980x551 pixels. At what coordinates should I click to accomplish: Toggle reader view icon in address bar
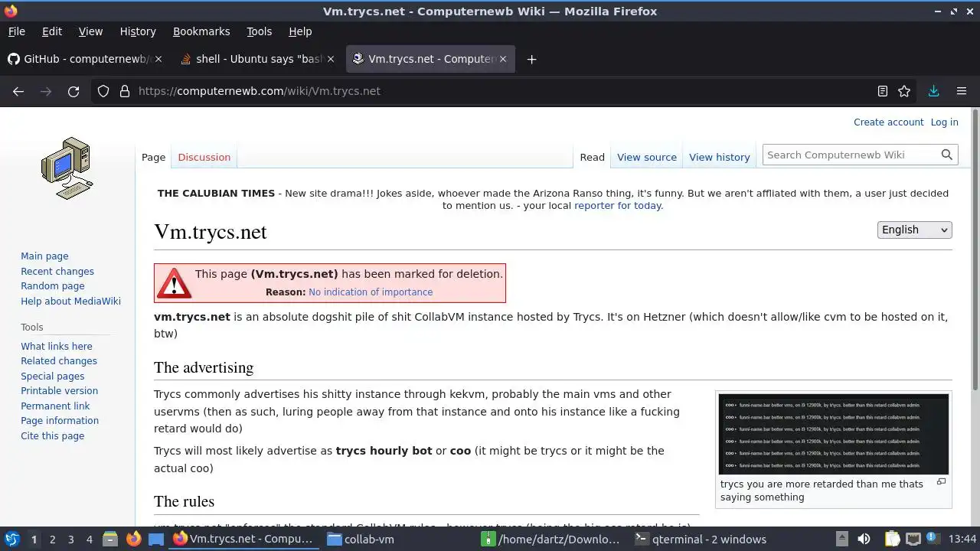point(883,91)
